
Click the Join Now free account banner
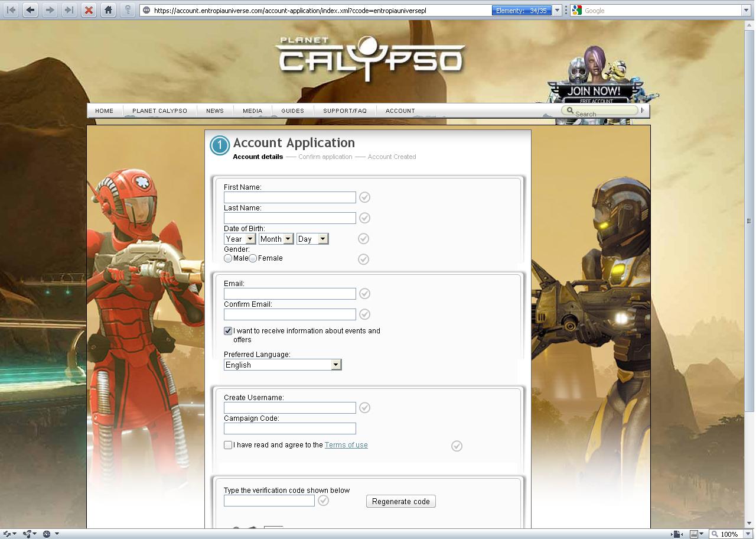(594, 92)
